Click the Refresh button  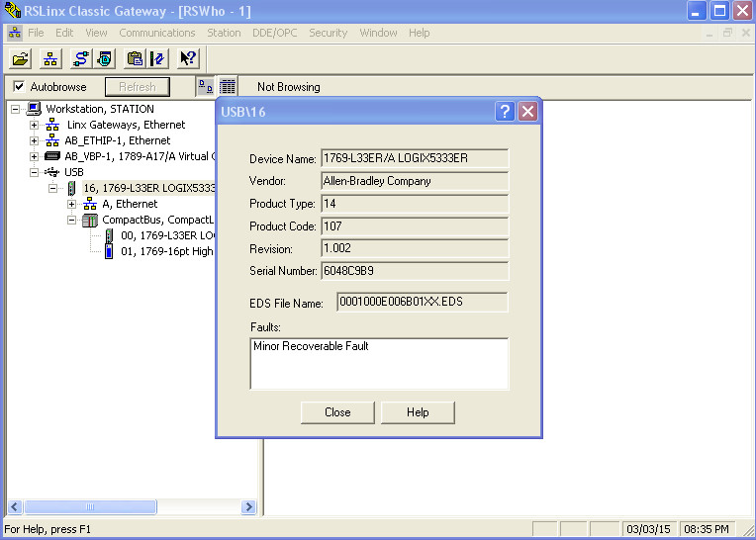(x=138, y=87)
